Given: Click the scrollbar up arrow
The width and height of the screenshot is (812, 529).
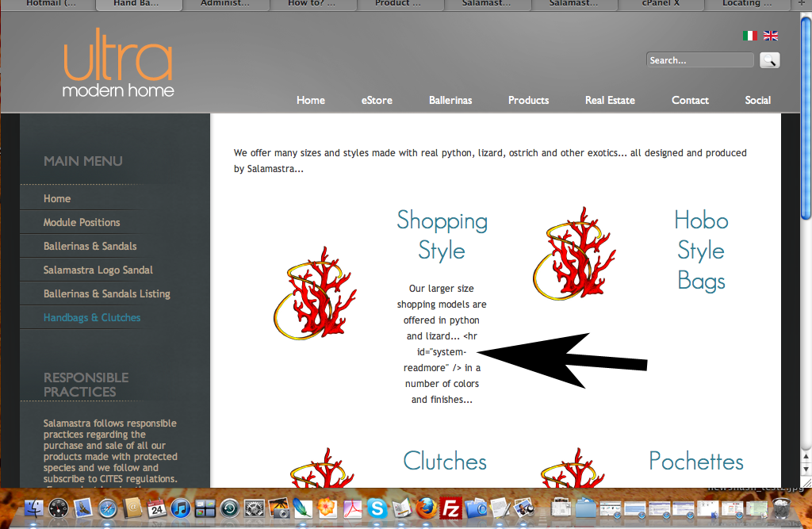Looking at the screenshot, I should tap(806, 457).
